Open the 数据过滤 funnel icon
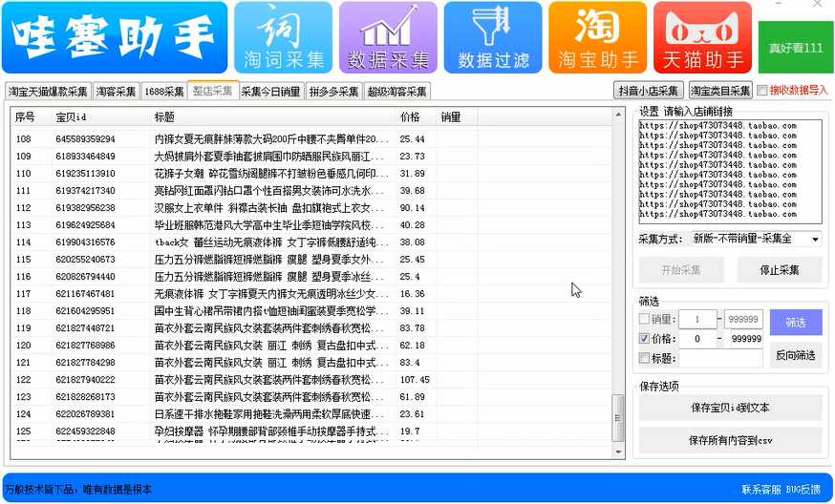This screenshot has height=504, width=835. pos(493,37)
